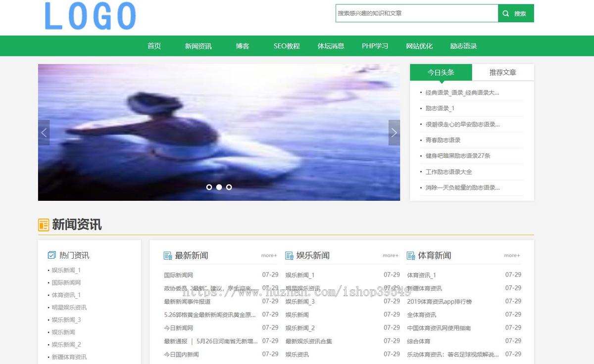
Task: Click the LOGO image
Action: coord(90,16)
